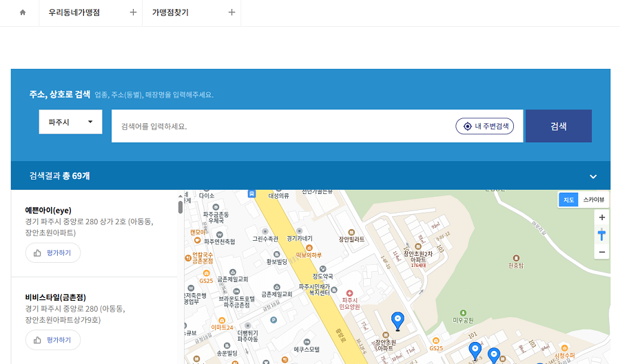Zoom out the map with minus
The width and height of the screenshot is (620, 364).
pos(602,252)
